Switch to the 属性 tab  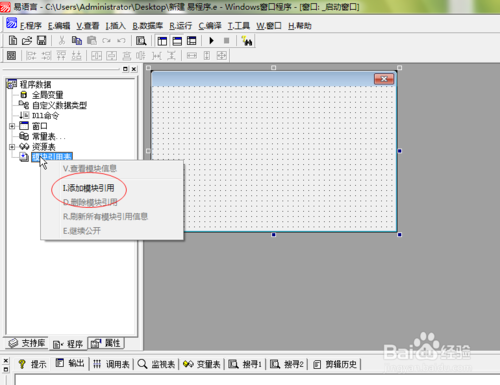tap(106, 343)
